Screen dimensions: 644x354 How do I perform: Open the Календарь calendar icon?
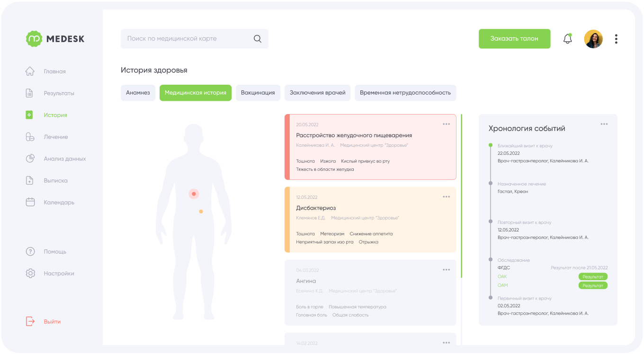pyautogui.click(x=30, y=202)
